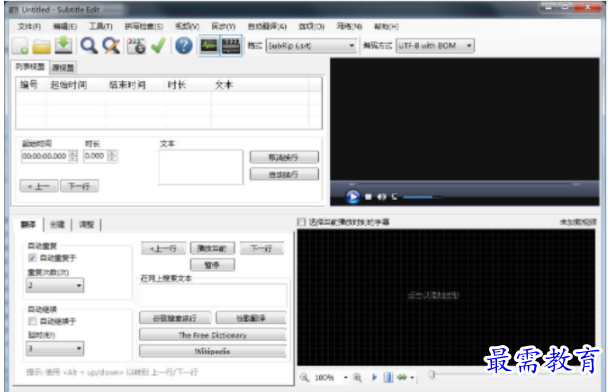
Task: Open the 帮助(H) menu
Action: coord(386,26)
